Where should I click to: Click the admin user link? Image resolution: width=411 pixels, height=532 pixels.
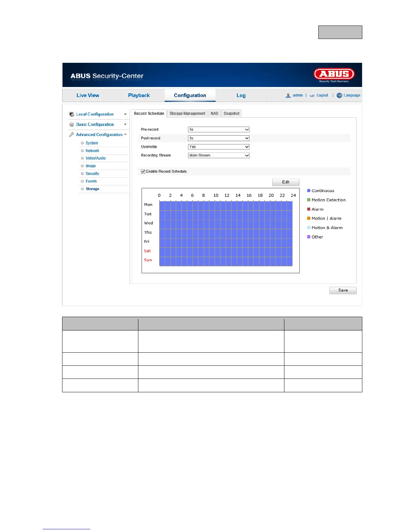point(298,95)
